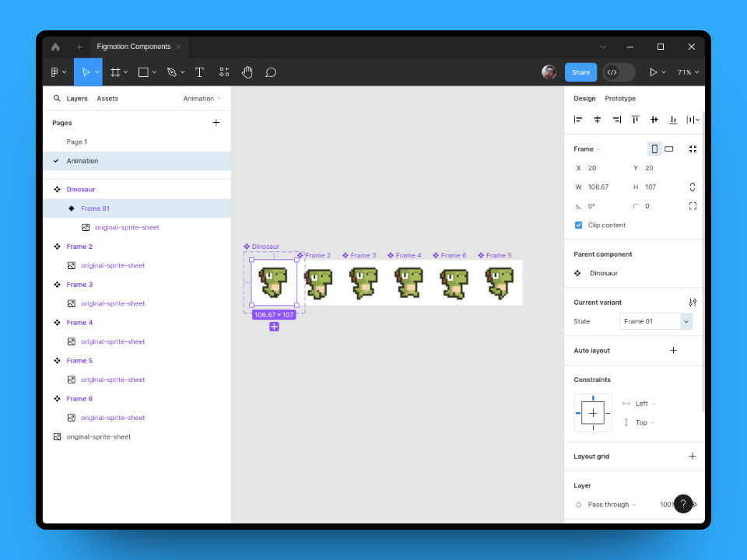The width and height of the screenshot is (747, 560).
Task: Search layers with magnifier icon
Action: [x=57, y=98]
